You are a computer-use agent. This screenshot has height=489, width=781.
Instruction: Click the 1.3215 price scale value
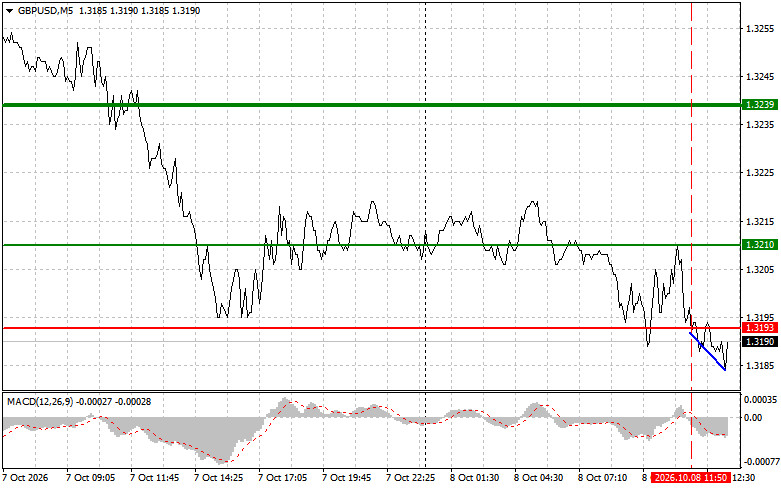click(760, 222)
